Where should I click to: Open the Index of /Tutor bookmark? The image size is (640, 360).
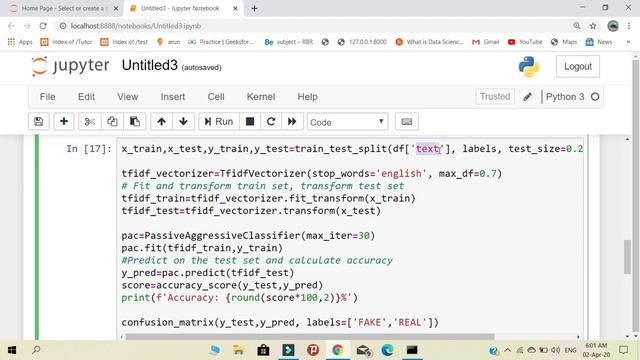66,42
